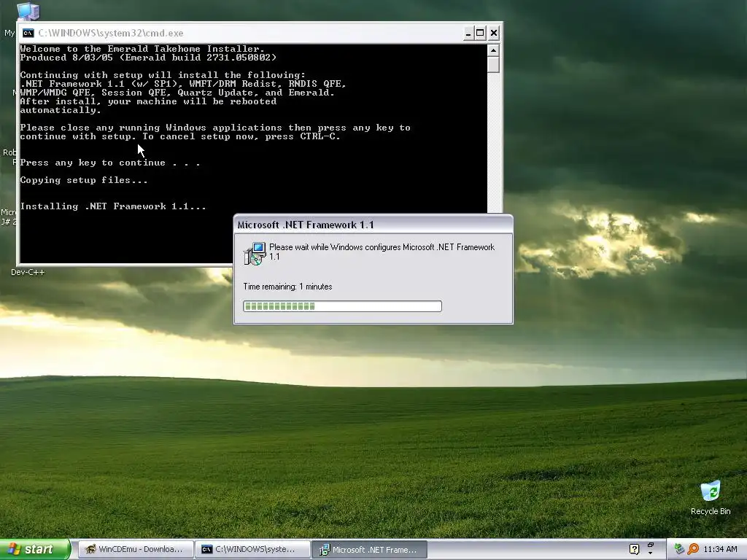747x560 pixels.
Task: Click 'Please wait while Windows configures' message
Action: tap(382, 252)
